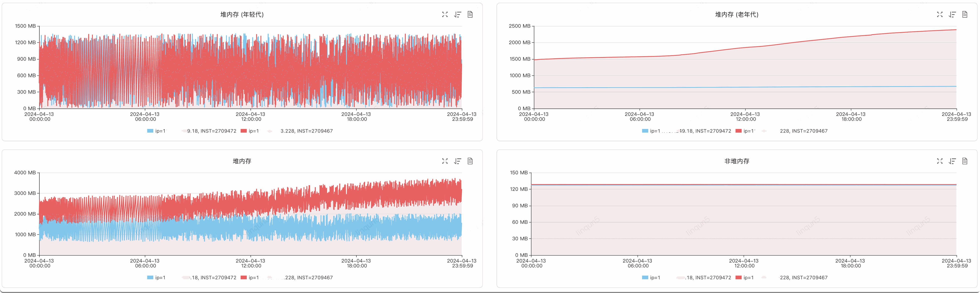
Task: Click blue legend swatch in 非堆内存 chart
Action: (645, 278)
